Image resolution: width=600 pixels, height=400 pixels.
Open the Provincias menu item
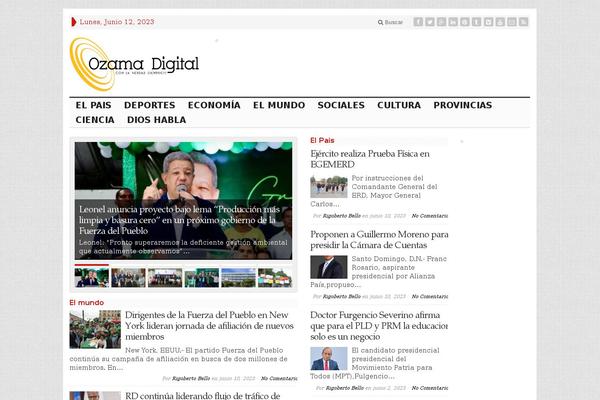coord(463,105)
